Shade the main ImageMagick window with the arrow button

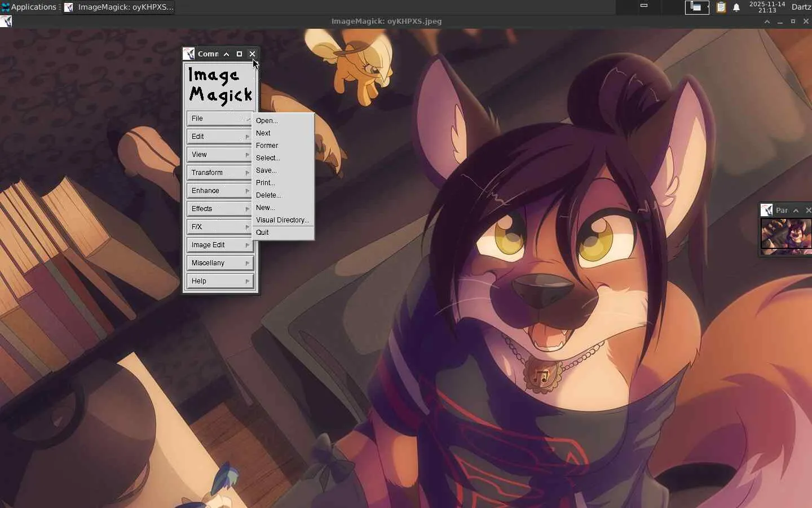(767, 21)
